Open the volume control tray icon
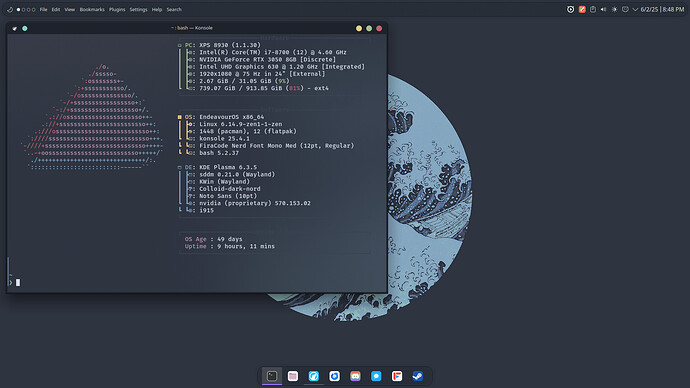The image size is (690, 388). tap(603, 9)
